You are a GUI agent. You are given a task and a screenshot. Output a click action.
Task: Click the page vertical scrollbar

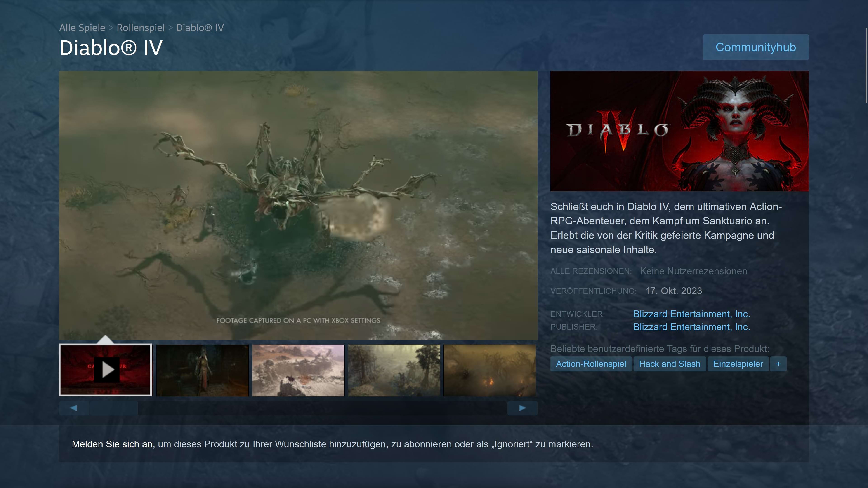click(866, 66)
